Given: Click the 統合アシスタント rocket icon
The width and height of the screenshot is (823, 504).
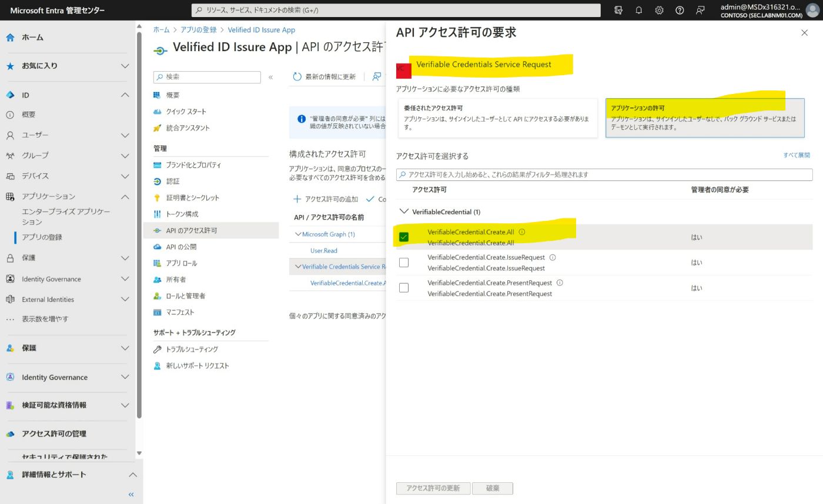Looking at the screenshot, I should tap(157, 128).
